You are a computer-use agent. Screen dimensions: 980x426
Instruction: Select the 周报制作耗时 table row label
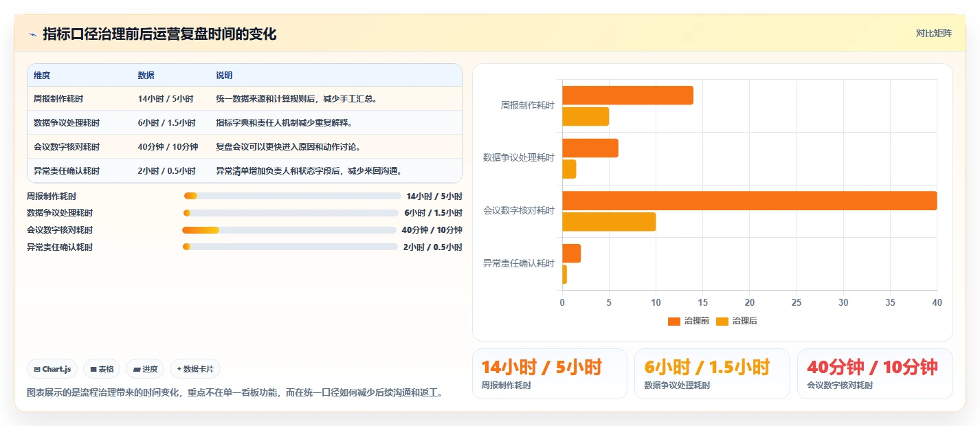pyautogui.click(x=58, y=99)
